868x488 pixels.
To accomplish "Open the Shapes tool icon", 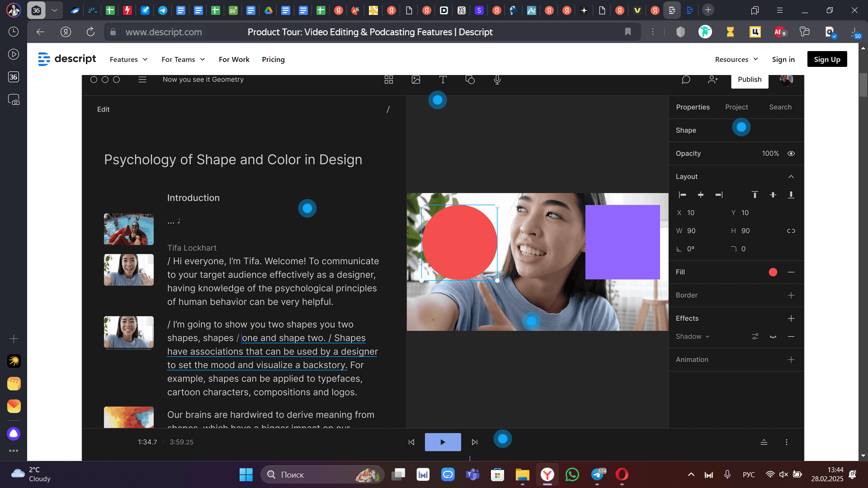I will pyautogui.click(x=470, y=80).
